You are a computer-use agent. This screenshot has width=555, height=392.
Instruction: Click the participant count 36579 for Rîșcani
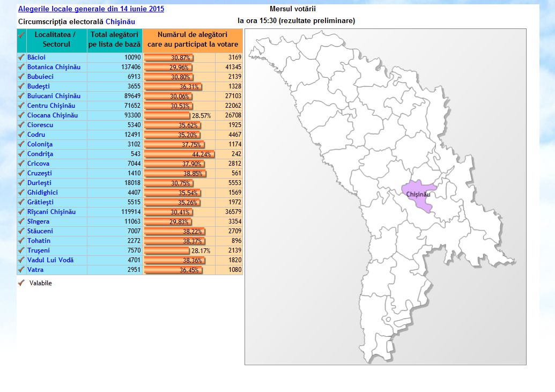(233, 212)
